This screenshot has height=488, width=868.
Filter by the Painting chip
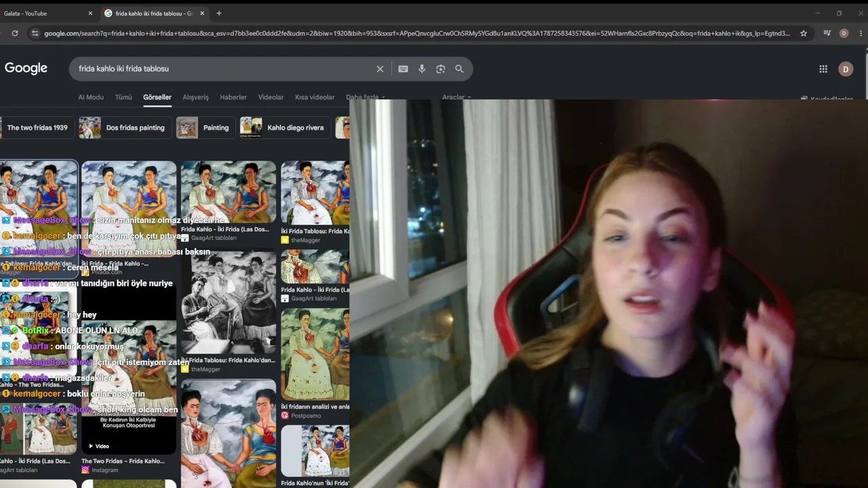tap(205, 127)
